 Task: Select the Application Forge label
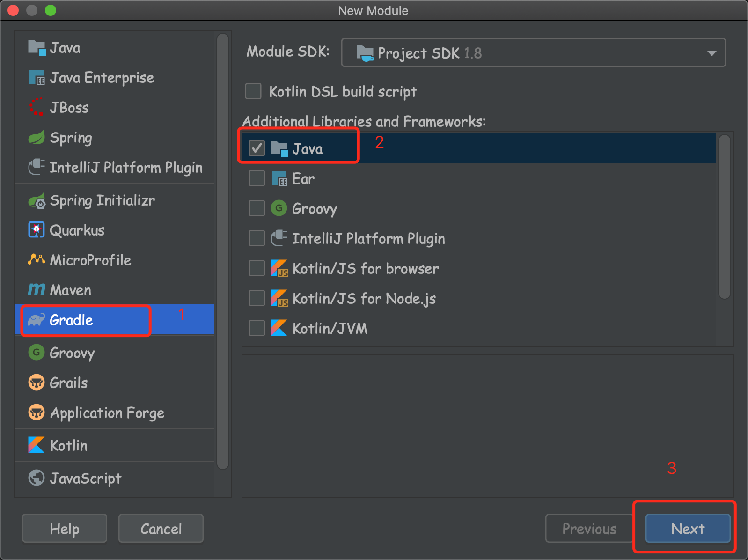[107, 413]
